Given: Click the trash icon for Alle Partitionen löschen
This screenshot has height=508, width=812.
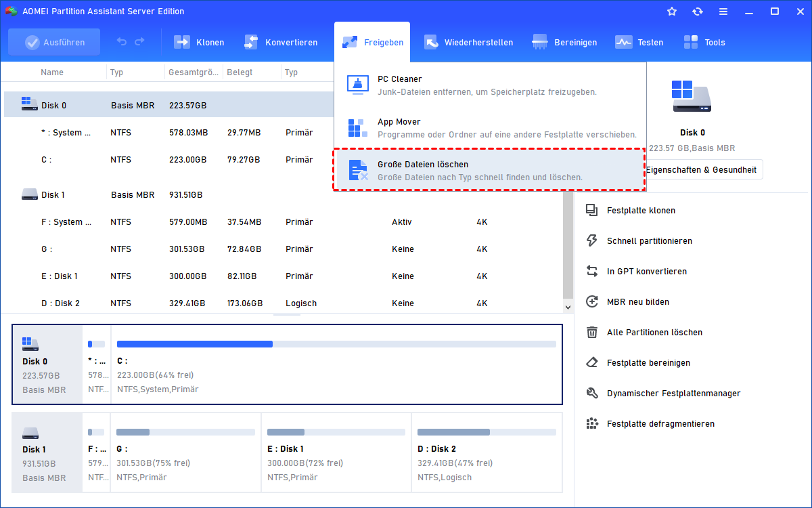Looking at the screenshot, I should (x=592, y=333).
